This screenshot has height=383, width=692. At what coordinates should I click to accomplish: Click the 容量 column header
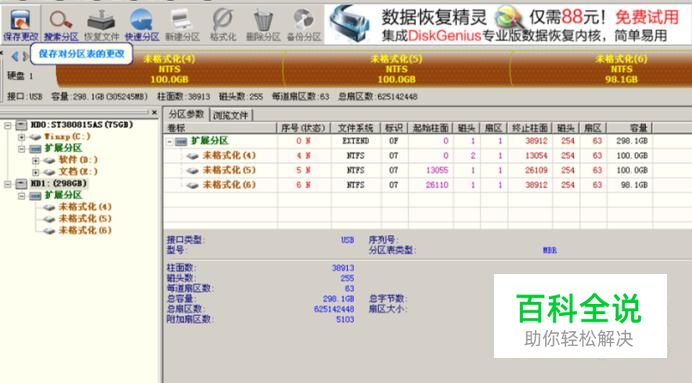click(629, 128)
